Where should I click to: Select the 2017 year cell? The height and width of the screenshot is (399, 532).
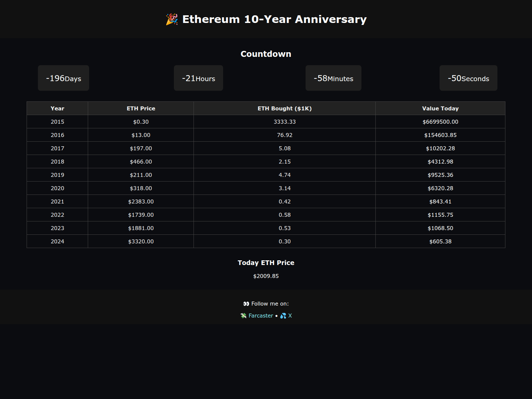pos(58,148)
